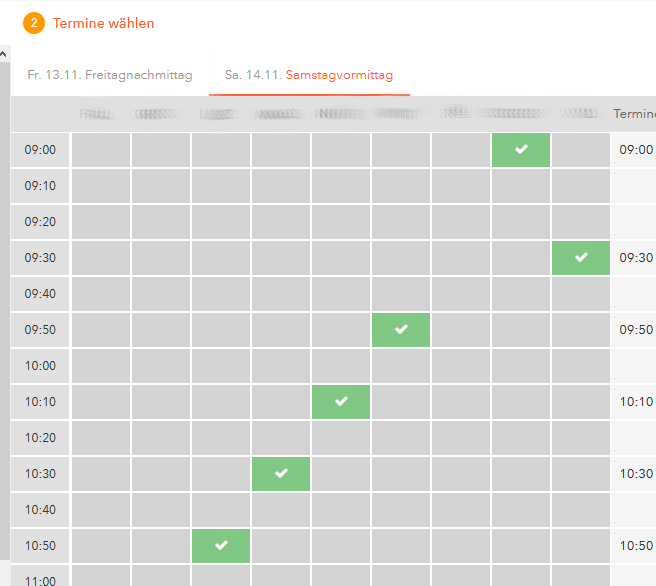Click the orange step 2 circle icon

coord(34,23)
